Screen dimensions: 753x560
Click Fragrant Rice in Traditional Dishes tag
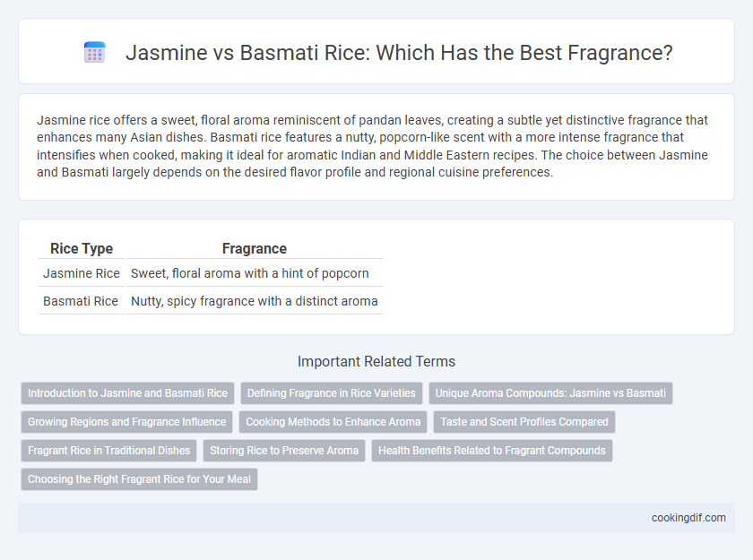pyautogui.click(x=109, y=451)
